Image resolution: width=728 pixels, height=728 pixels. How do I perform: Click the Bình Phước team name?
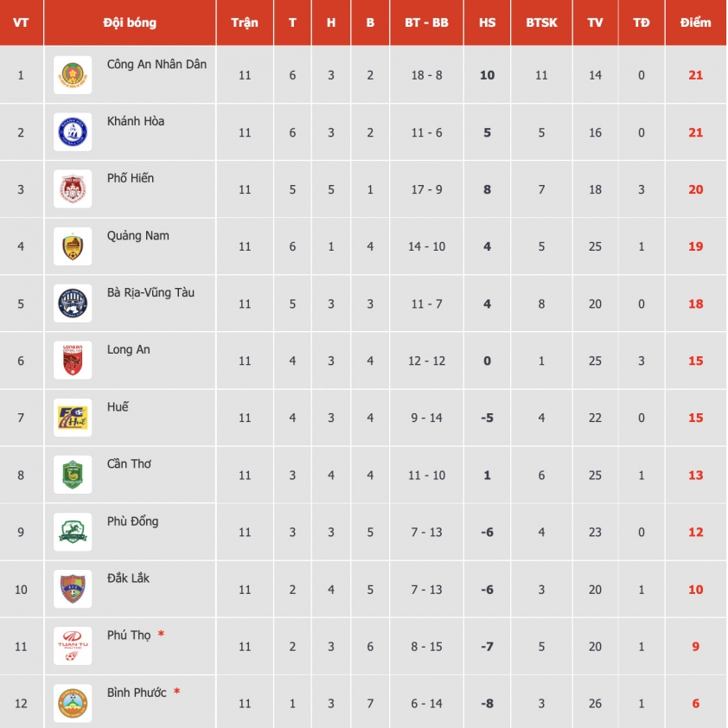[x=137, y=693]
